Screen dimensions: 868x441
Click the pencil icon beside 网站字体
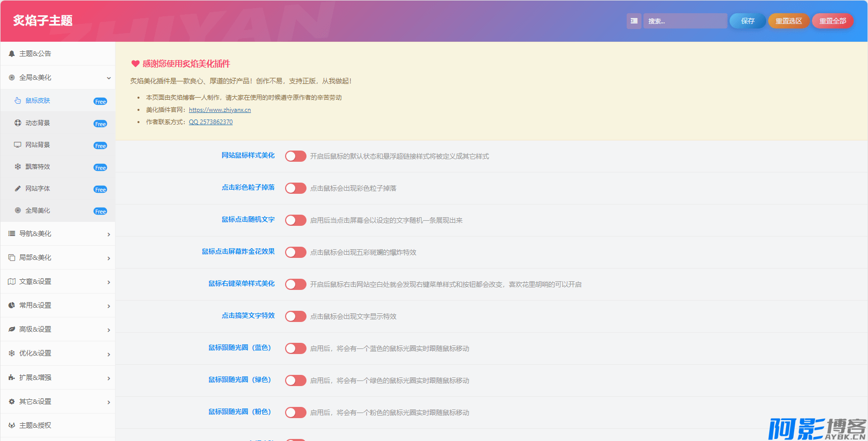pyautogui.click(x=18, y=188)
